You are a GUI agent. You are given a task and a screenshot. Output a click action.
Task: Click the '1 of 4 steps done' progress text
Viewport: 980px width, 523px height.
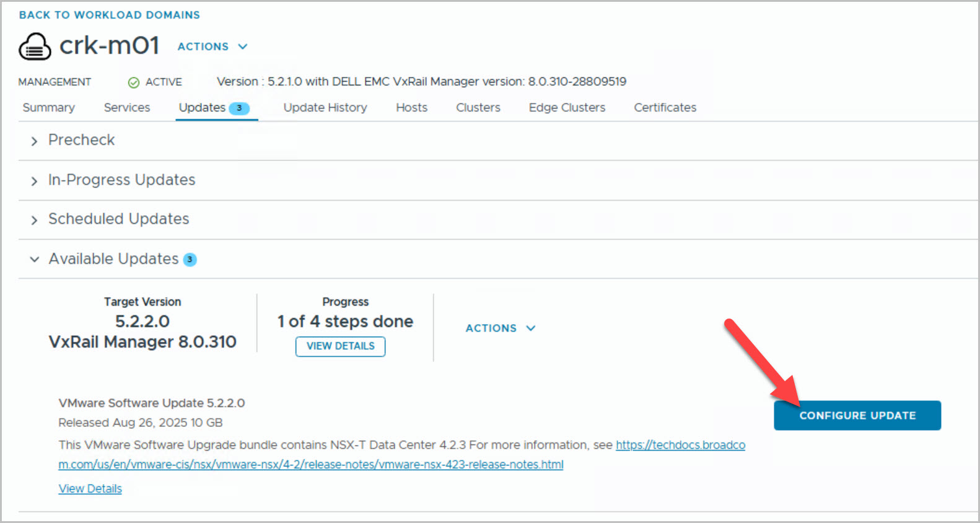click(345, 322)
